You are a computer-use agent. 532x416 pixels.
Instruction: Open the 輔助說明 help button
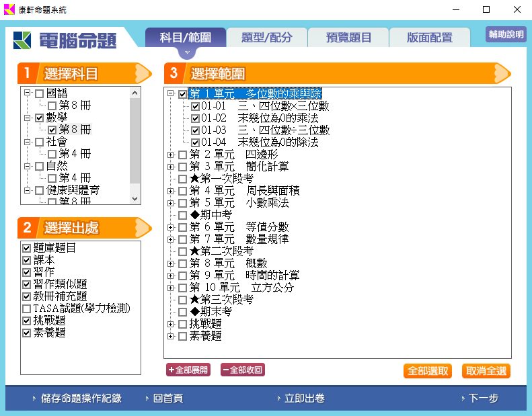click(x=506, y=34)
